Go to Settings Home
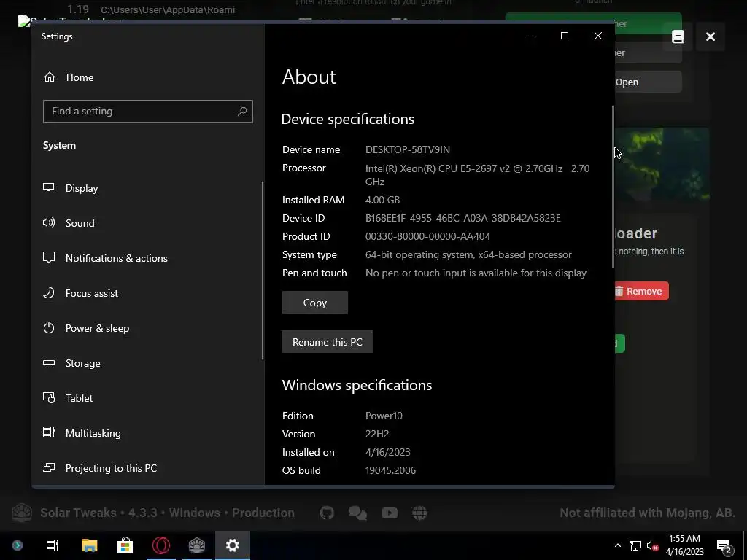The image size is (747, 560). [69, 77]
